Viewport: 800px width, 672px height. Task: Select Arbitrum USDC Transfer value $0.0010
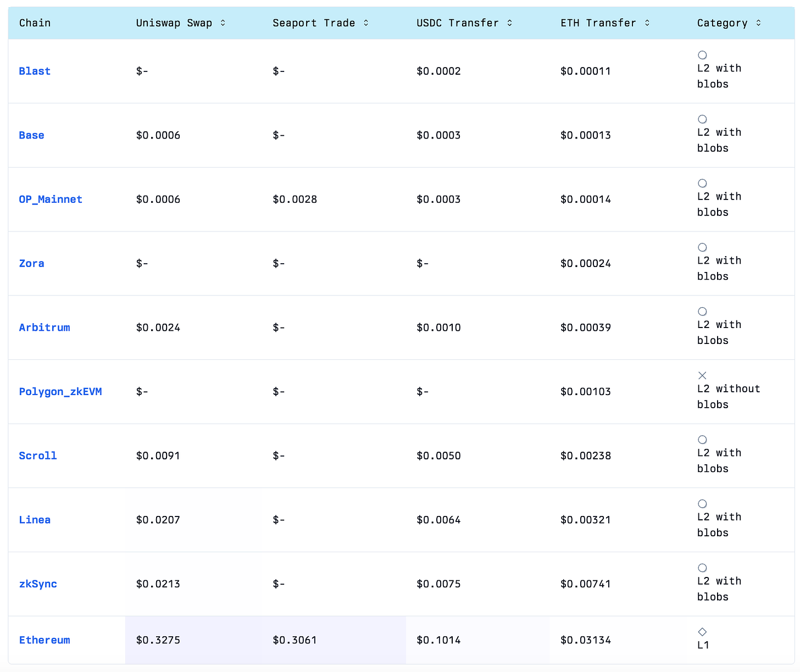click(x=439, y=327)
